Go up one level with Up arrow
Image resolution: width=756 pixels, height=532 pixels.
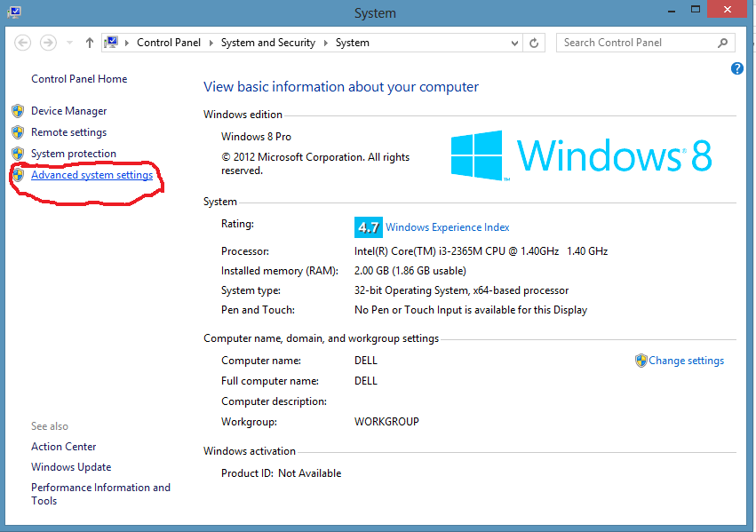pos(89,43)
